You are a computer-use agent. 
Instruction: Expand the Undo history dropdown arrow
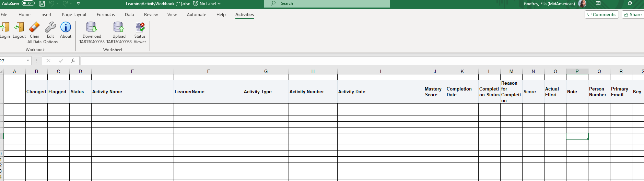click(57, 3)
